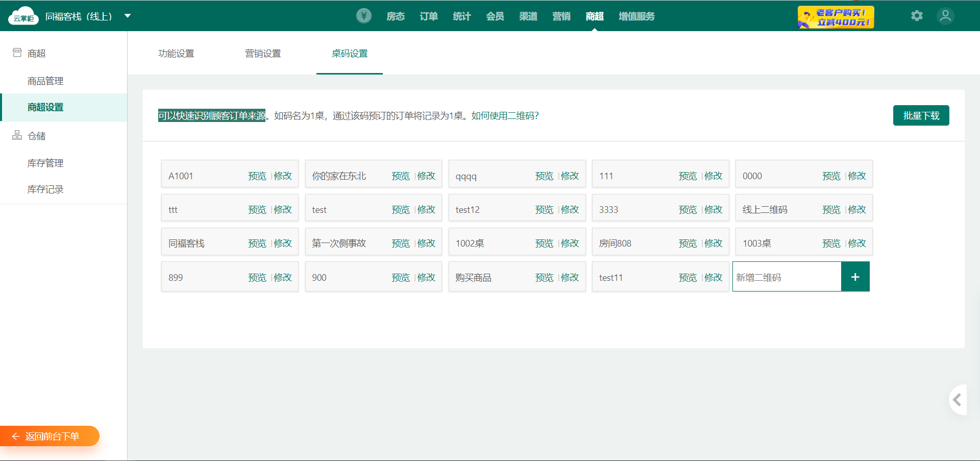Click the green plus add QR code button
The width and height of the screenshot is (980, 461).
pos(855,277)
